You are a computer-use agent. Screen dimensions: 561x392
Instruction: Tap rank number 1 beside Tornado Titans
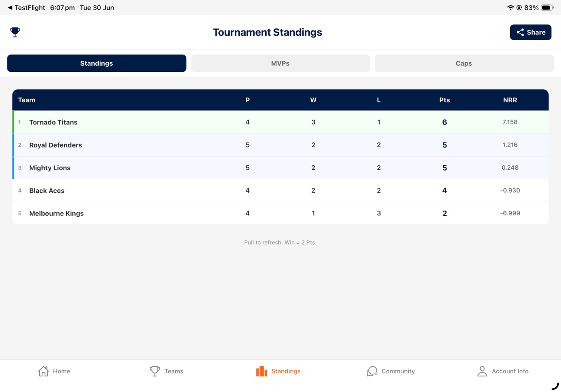point(19,122)
